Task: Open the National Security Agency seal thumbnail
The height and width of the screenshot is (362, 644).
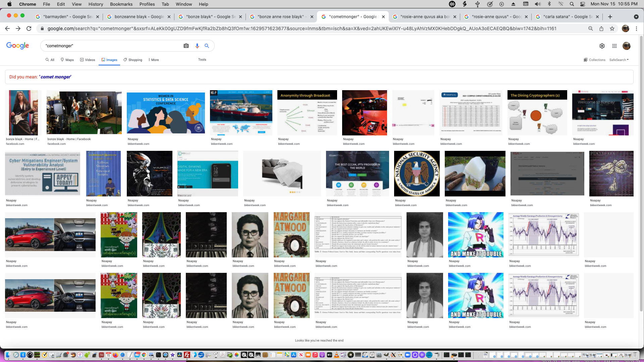Action: coord(417,174)
